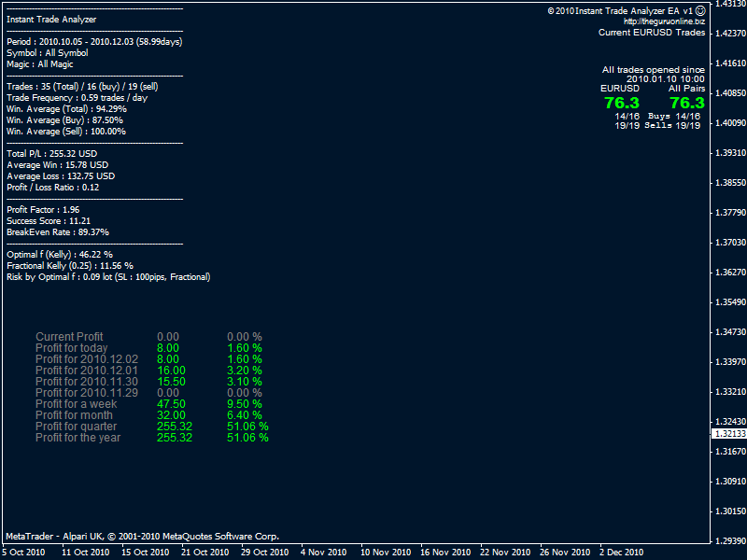Click the smiley face EA status icon

pyautogui.click(x=699, y=10)
